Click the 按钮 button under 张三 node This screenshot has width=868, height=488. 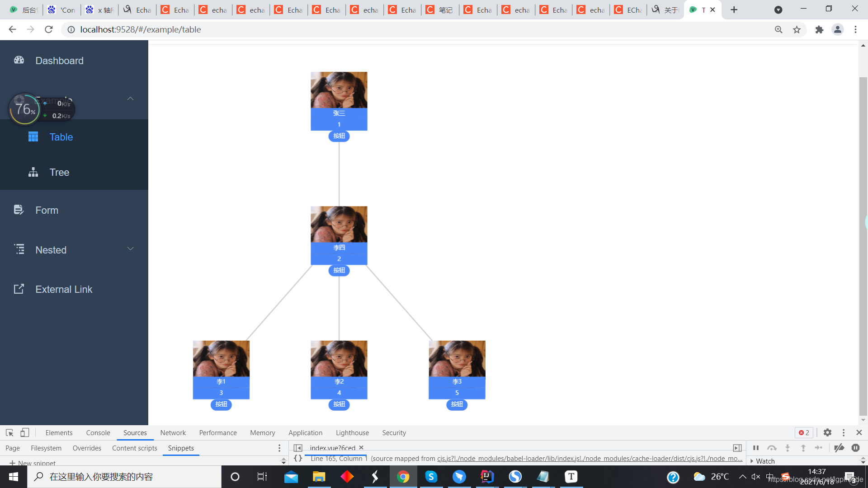pyautogui.click(x=339, y=136)
